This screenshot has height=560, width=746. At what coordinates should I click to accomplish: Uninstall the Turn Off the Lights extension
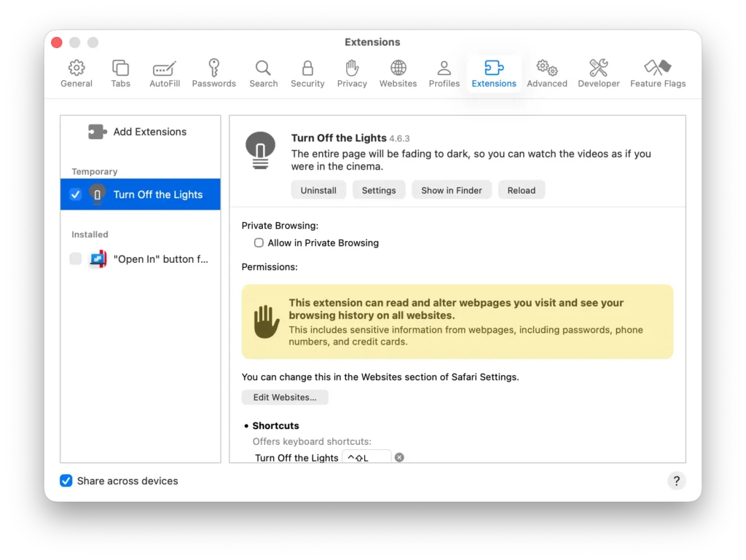[318, 189]
